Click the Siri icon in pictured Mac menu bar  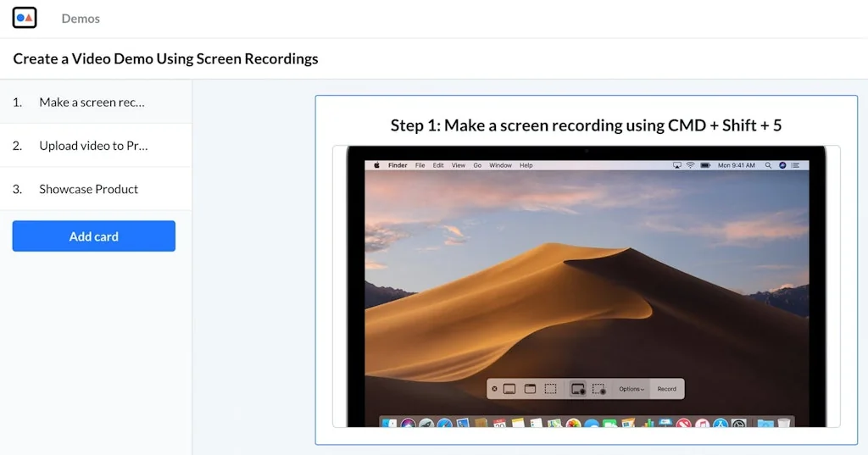782,165
